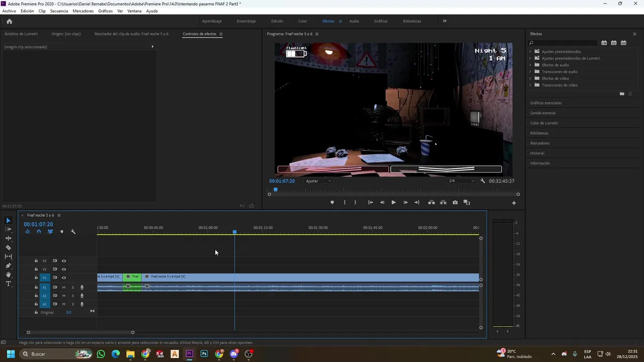Filter effects by 32-bit color
This screenshot has width=644, height=362.
pyautogui.click(x=614, y=43)
